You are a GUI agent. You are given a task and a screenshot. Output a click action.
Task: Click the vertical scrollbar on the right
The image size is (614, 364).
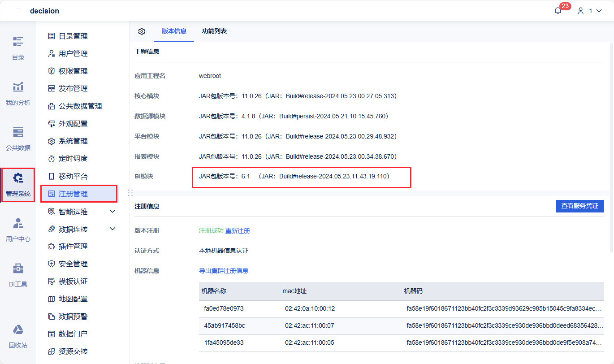tap(611, 148)
